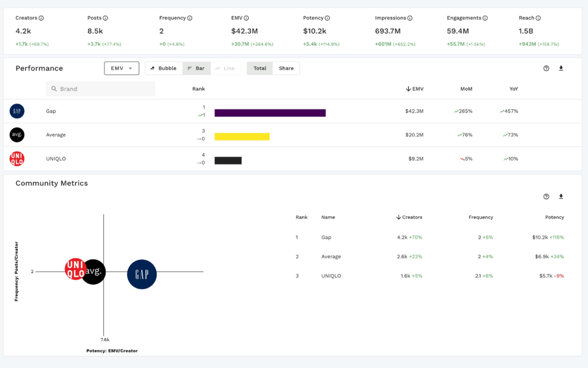The height and width of the screenshot is (368, 588).
Task: Open the EMV metric dropdown
Action: (121, 68)
